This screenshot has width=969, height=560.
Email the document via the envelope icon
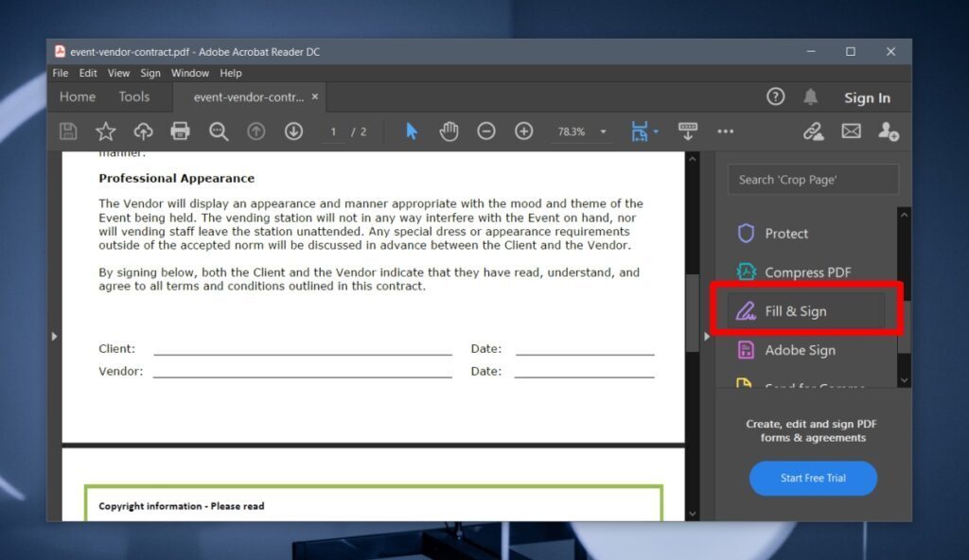851,131
